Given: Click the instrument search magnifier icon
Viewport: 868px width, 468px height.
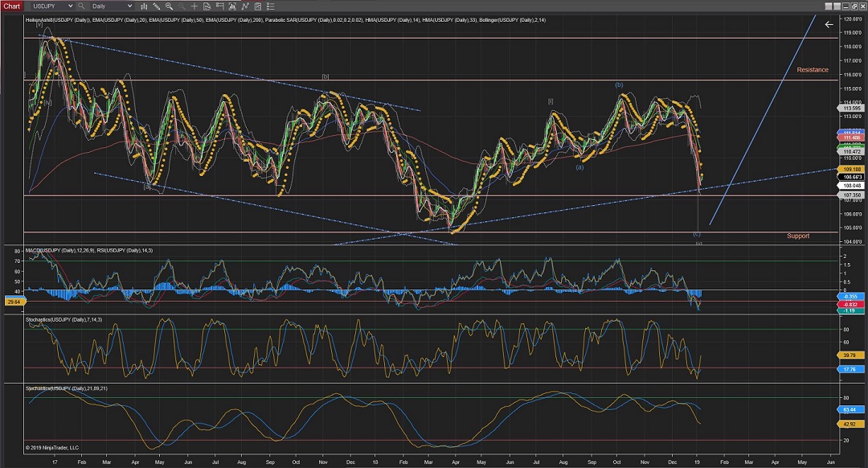Looking at the screenshot, I should click(x=81, y=6).
